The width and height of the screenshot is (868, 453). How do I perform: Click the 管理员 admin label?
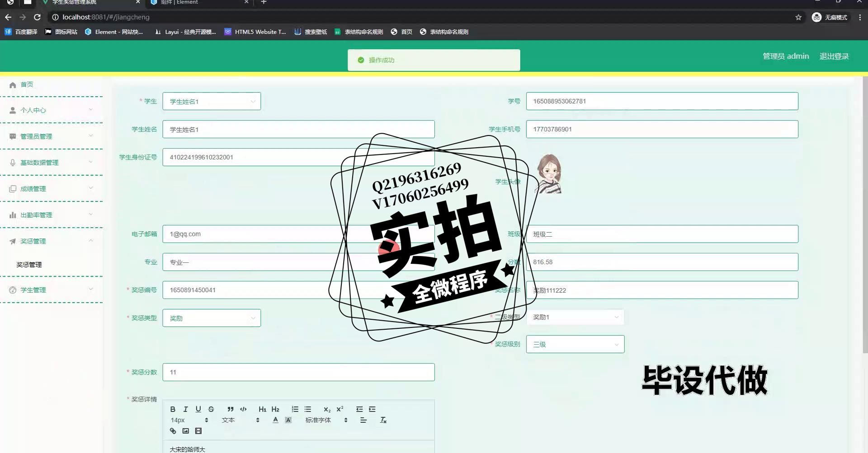tap(786, 56)
